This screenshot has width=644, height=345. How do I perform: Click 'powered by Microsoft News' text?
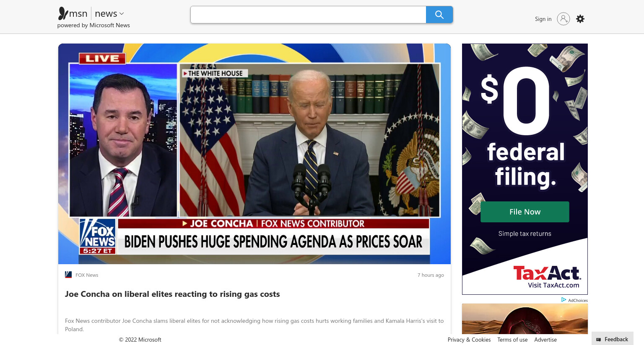[93, 25]
